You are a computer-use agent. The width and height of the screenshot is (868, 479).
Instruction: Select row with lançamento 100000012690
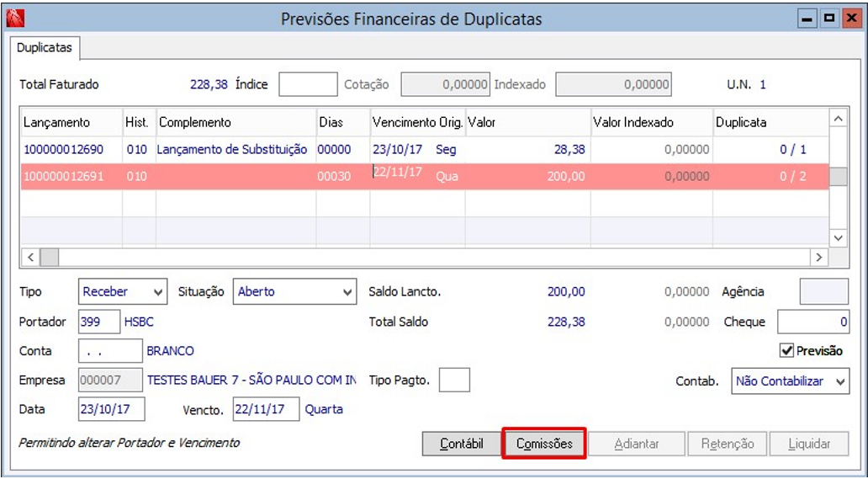425,150
